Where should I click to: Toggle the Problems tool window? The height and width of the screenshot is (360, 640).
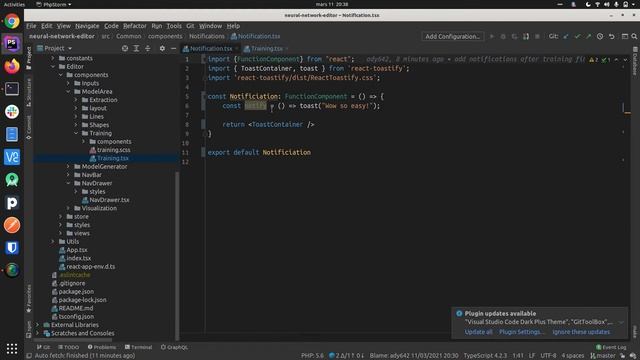pyautogui.click(x=102, y=347)
